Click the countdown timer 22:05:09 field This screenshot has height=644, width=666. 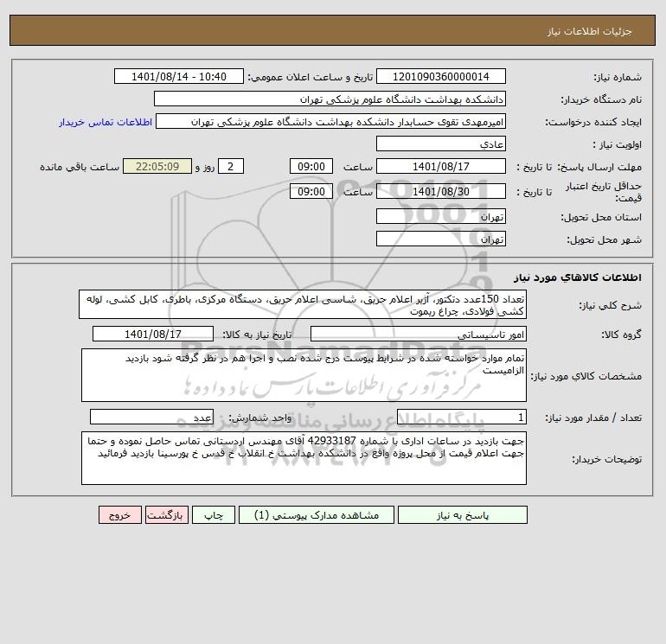pyautogui.click(x=157, y=167)
